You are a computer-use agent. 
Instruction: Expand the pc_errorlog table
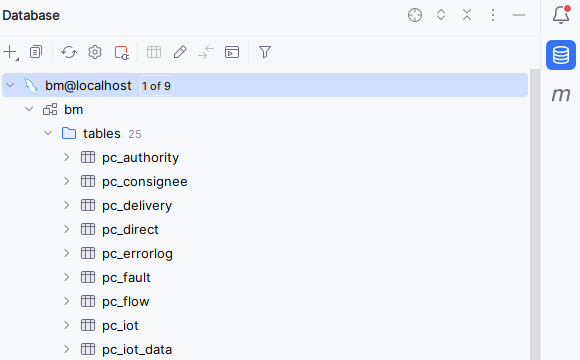(67, 253)
